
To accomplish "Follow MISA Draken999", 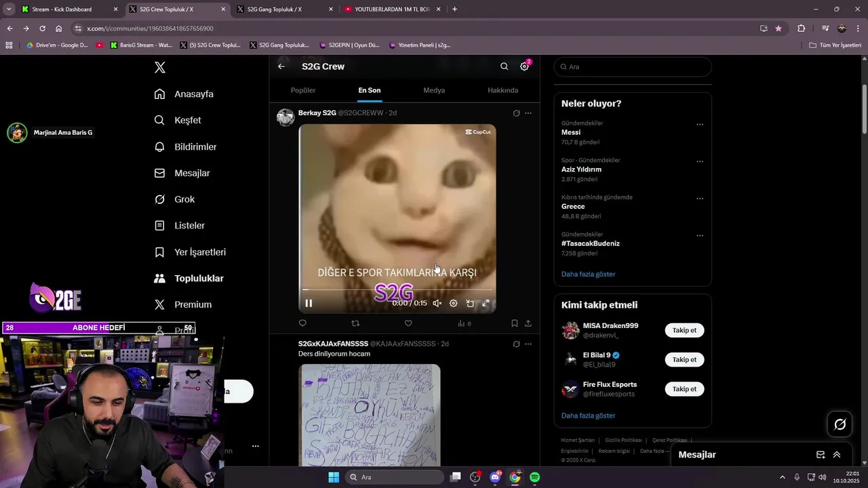I will tap(684, 330).
